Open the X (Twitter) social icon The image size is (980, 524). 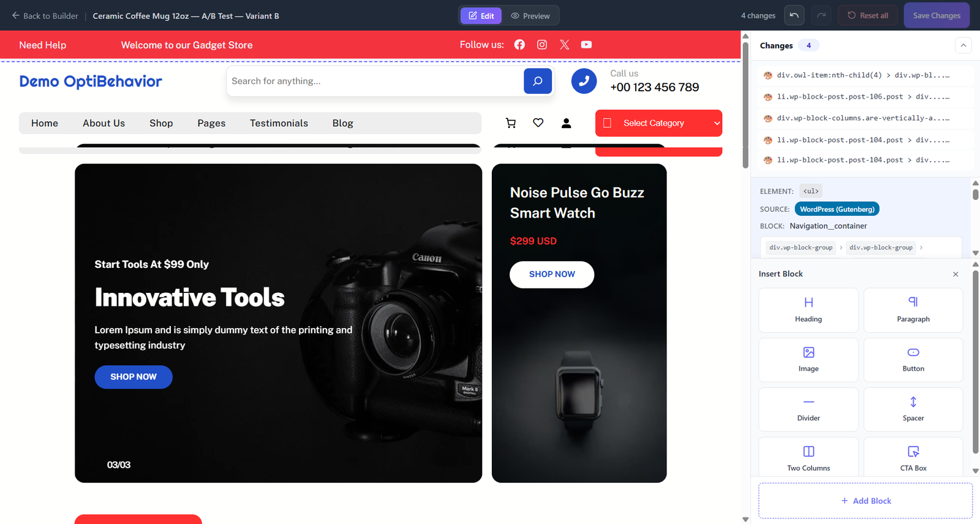click(x=564, y=45)
